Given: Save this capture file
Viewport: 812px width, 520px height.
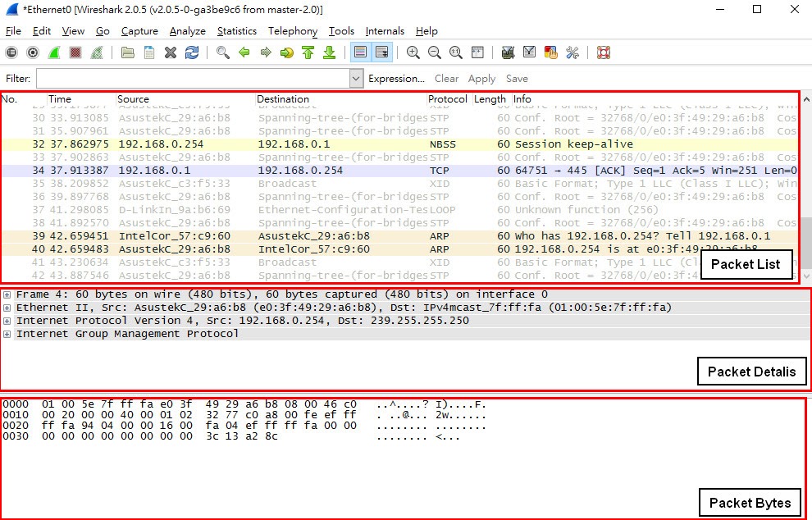Looking at the screenshot, I should (x=149, y=52).
